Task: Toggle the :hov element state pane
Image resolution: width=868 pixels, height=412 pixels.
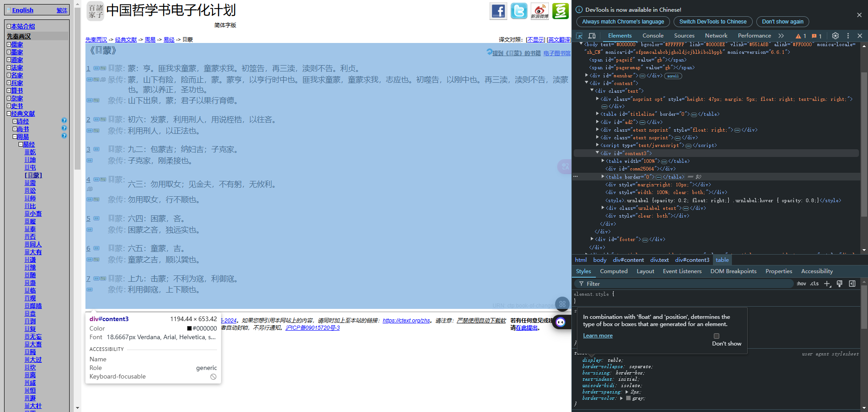Action: point(801,284)
